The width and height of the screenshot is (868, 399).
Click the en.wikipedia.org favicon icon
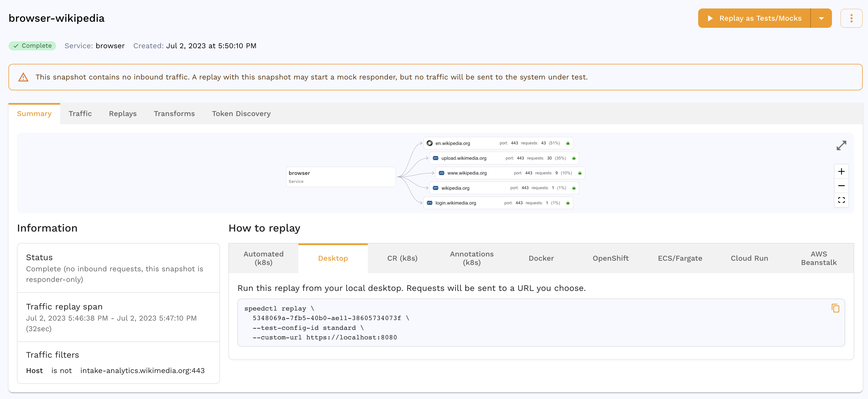[429, 143]
